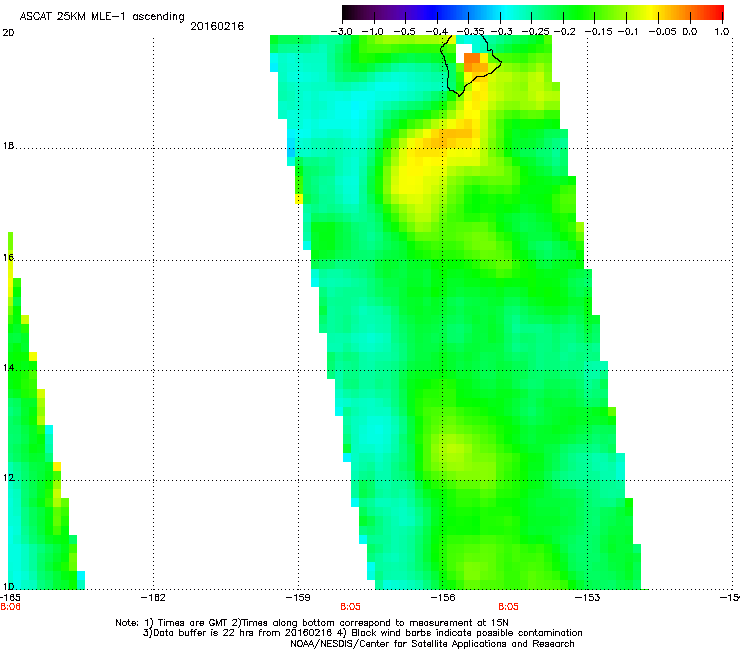
Task: Click the longitude label -162
Action: (x=153, y=598)
